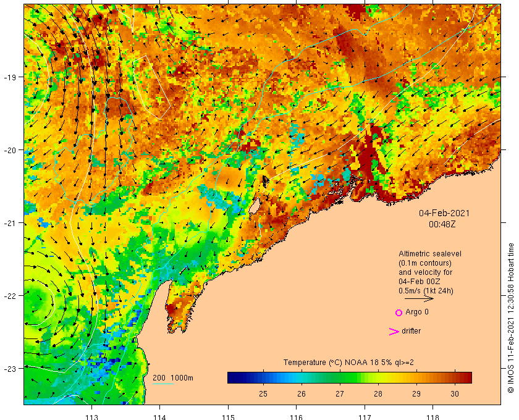519x420 pixels.
Task: Click the magenta drifter legend symbol
Action: (394, 332)
